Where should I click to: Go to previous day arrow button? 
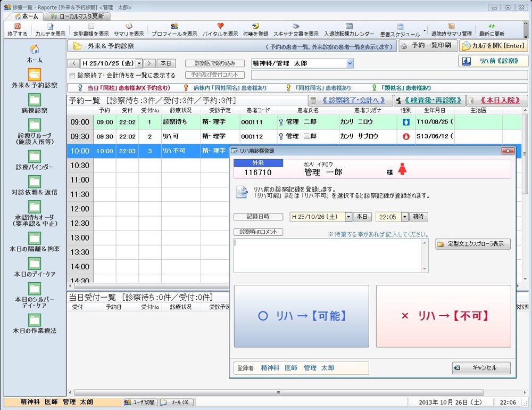(x=74, y=63)
